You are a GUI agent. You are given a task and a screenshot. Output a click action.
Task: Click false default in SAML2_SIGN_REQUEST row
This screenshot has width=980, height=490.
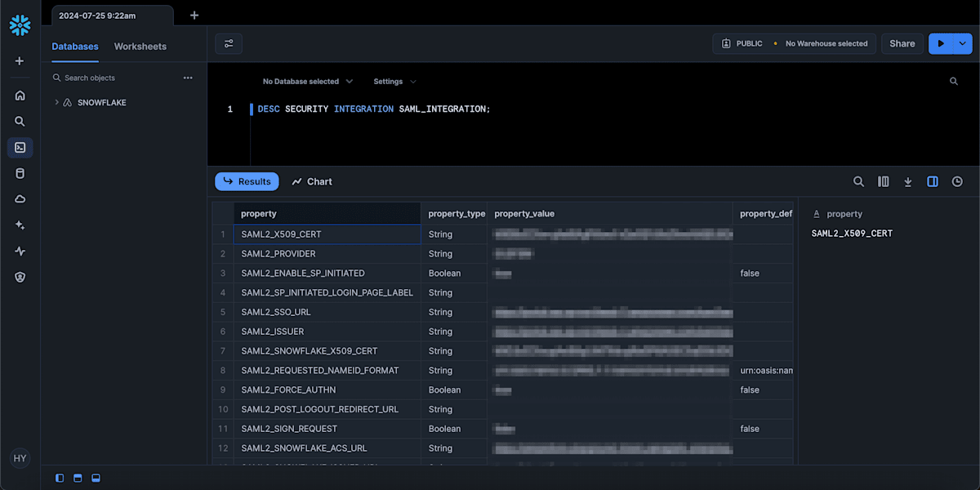coord(764,429)
